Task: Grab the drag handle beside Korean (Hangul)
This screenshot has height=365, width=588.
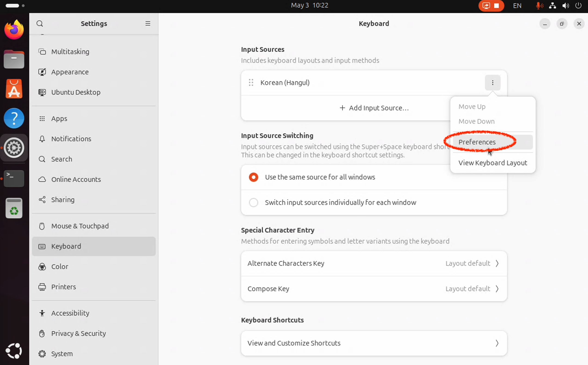Action: [x=251, y=83]
